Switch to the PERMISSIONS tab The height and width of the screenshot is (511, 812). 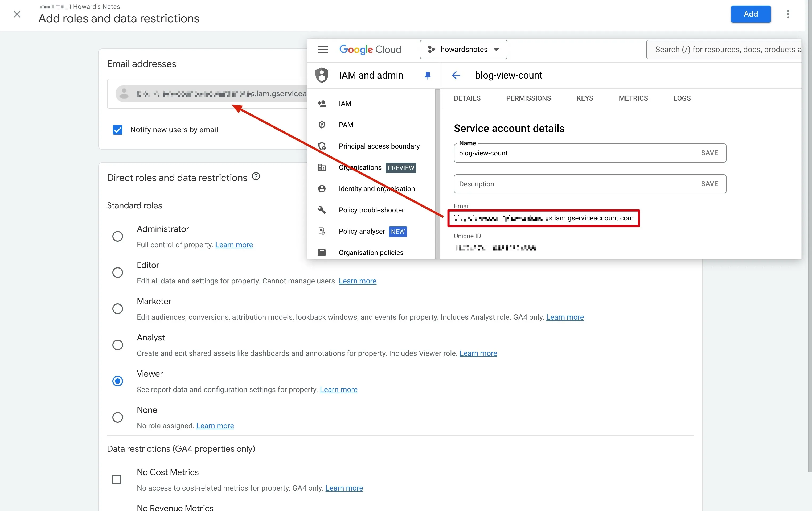(x=528, y=98)
